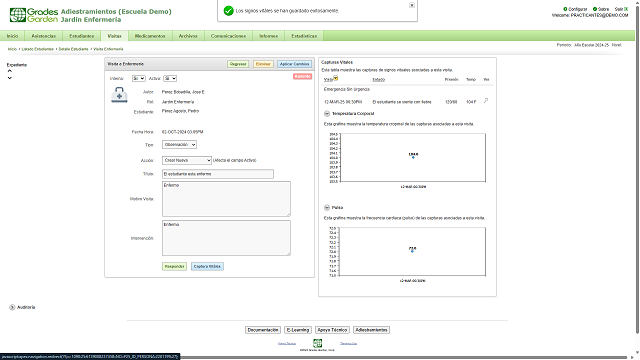
Task: Click the temperature chart data point
Action: (x=413, y=157)
